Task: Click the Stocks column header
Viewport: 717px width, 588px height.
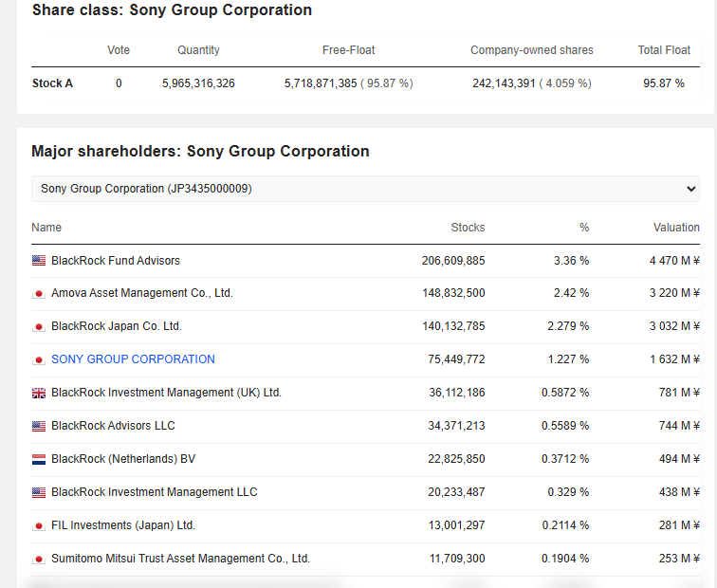Action: click(468, 228)
